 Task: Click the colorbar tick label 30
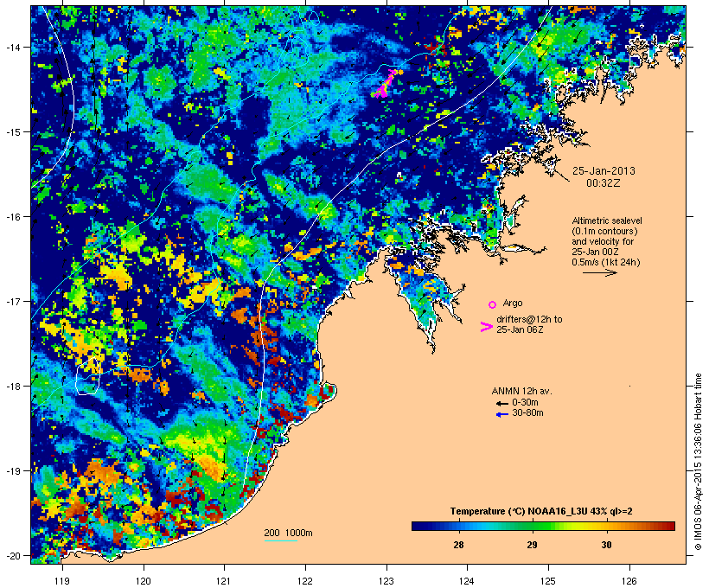point(606,545)
